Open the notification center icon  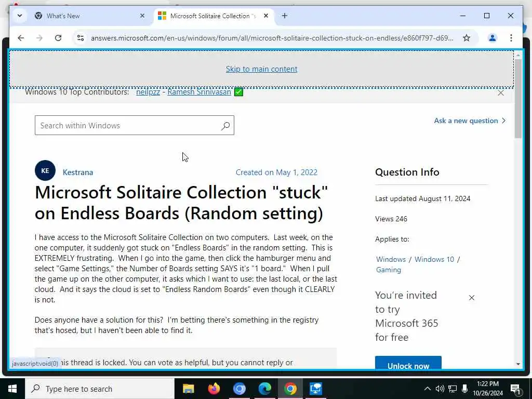click(515, 389)
